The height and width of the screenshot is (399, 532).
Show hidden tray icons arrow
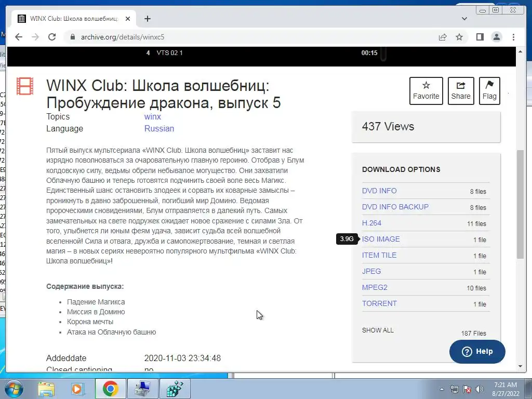coord(442,389)
